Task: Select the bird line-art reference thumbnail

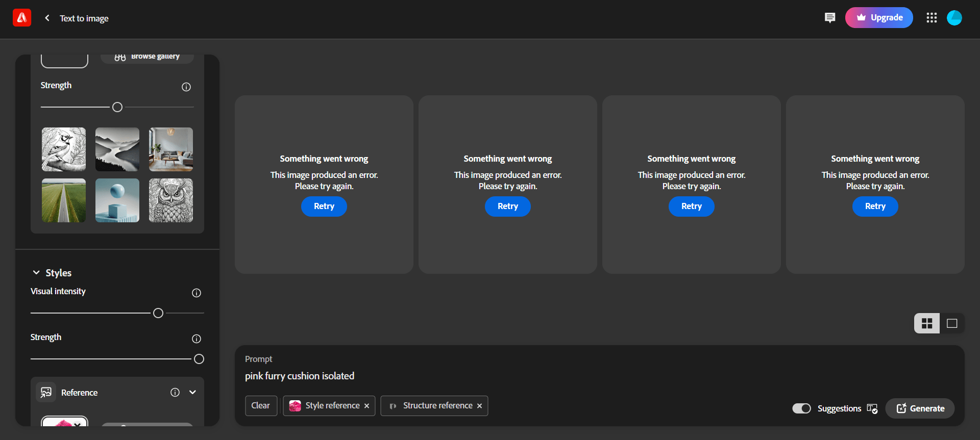Action: point(64,149)
